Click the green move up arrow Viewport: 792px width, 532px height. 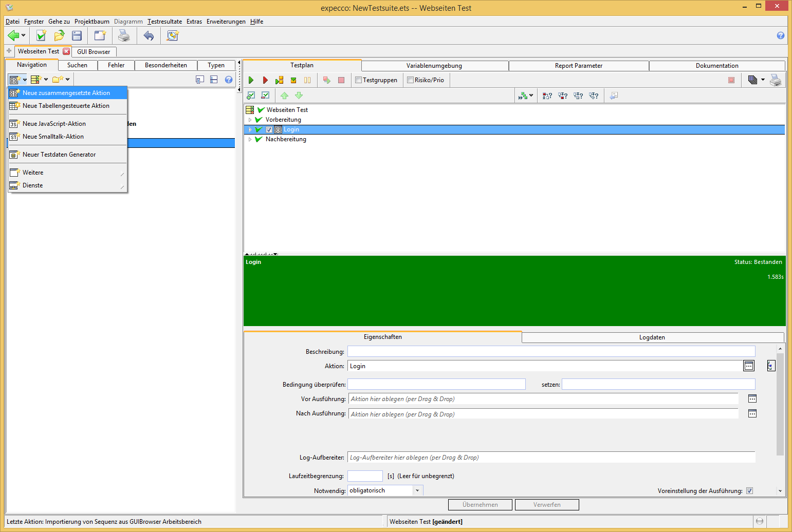click(x=284, y=96)
